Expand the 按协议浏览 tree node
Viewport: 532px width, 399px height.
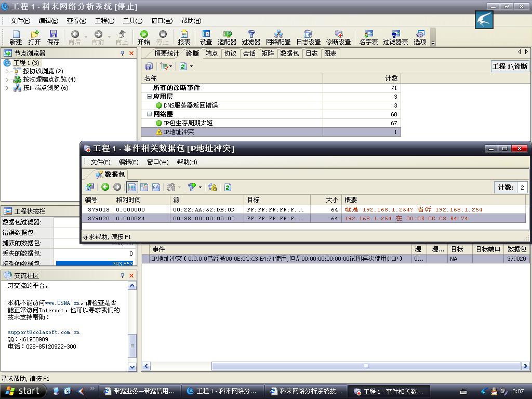tap(7, 71)
